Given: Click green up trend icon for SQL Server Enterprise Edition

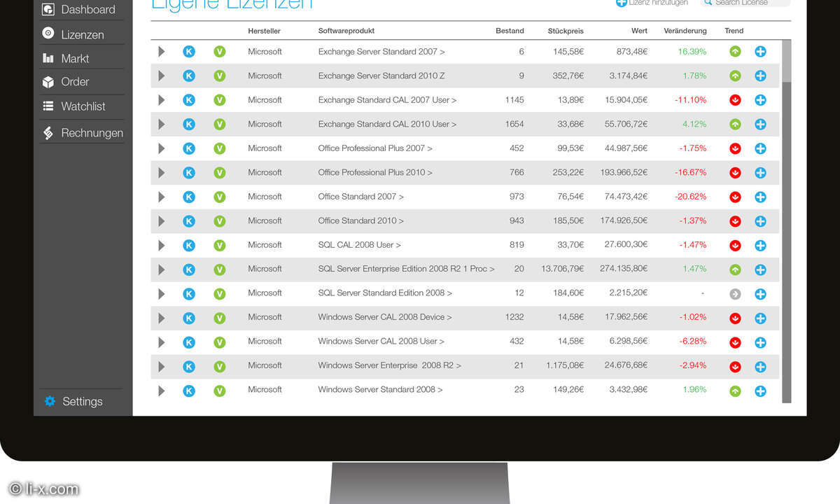Looking at the screenshot, I should pyautogui.click(x=735, y=269).
